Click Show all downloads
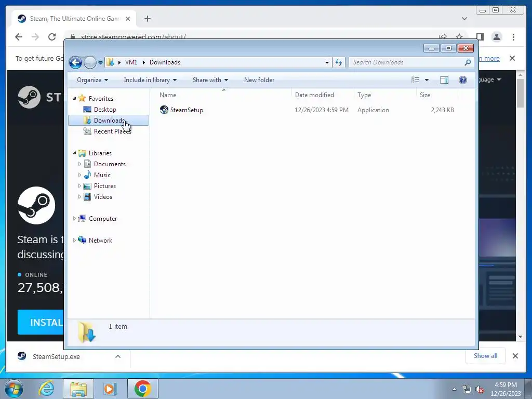Image resolution: width=532 pixels, height=399 pixels. [x=486, y=356]
